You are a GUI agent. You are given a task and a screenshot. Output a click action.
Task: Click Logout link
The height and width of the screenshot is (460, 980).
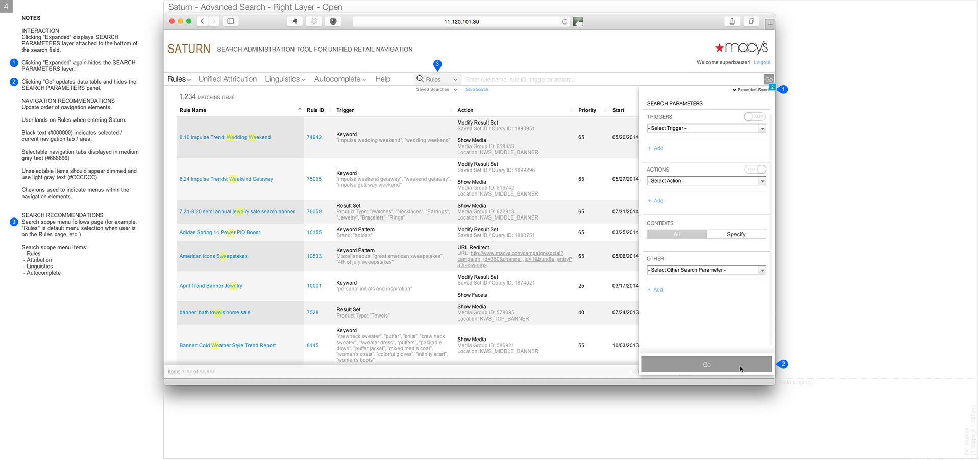coord(762,62)
